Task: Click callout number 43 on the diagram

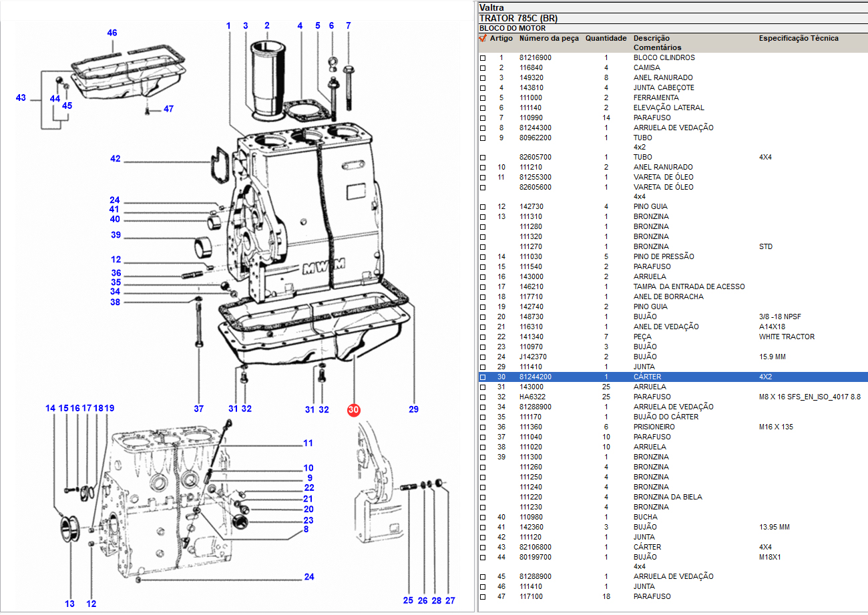Action: 21,98
